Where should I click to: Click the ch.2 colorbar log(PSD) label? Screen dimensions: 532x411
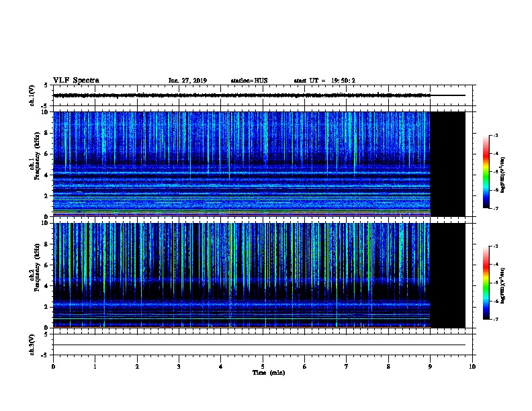point(502,286)
